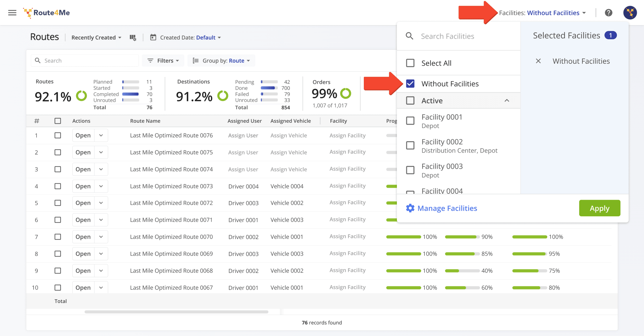Click the Route4Me logo
644x336 pixels.
click(x=47, y=13)
